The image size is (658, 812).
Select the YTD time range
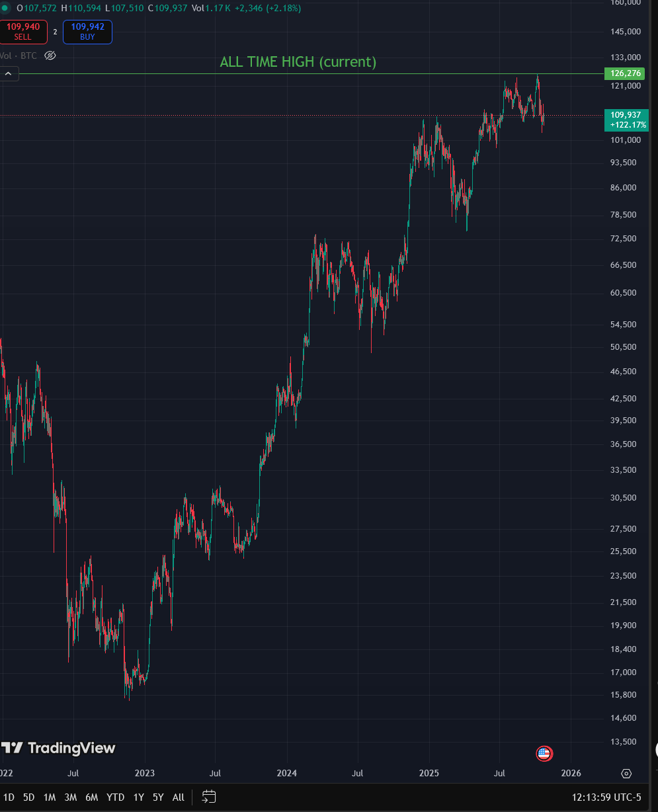[x=116, y=797]
